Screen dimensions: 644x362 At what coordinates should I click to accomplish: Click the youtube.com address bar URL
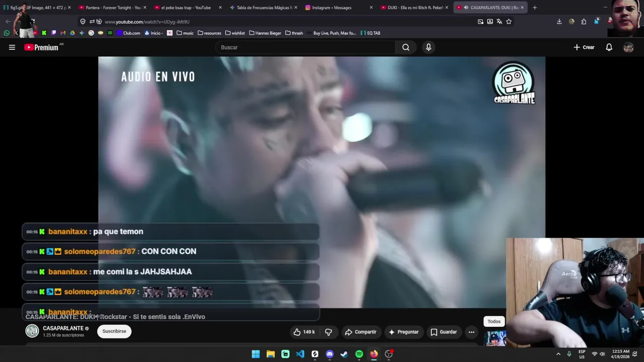147,22
